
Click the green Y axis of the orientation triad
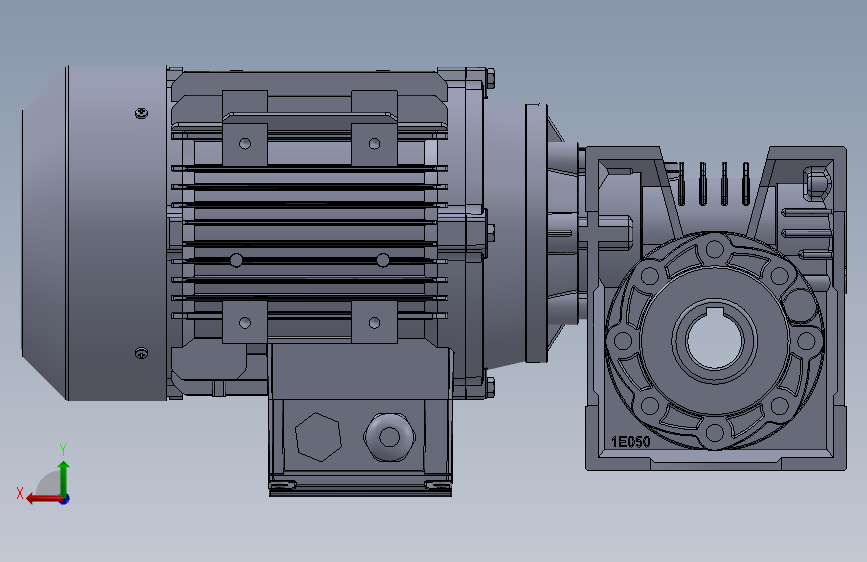64,478
